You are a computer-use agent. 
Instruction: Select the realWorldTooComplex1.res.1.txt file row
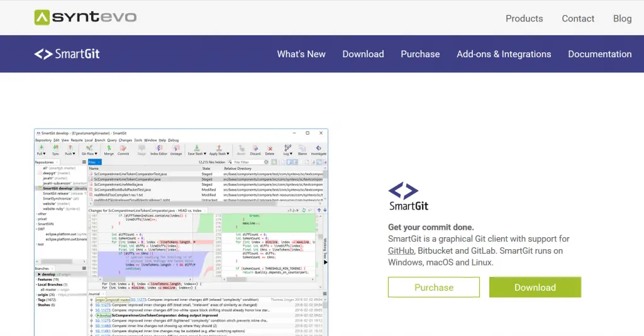206,195
